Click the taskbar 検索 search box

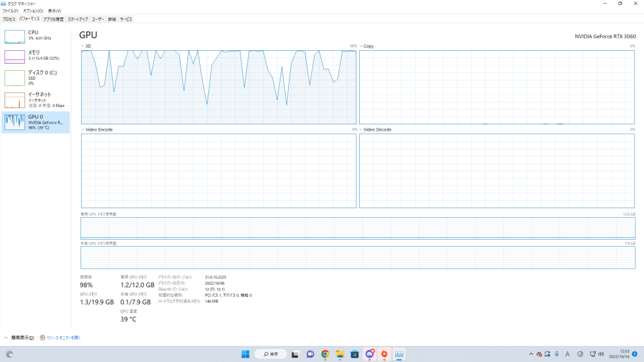click(271, 354)
